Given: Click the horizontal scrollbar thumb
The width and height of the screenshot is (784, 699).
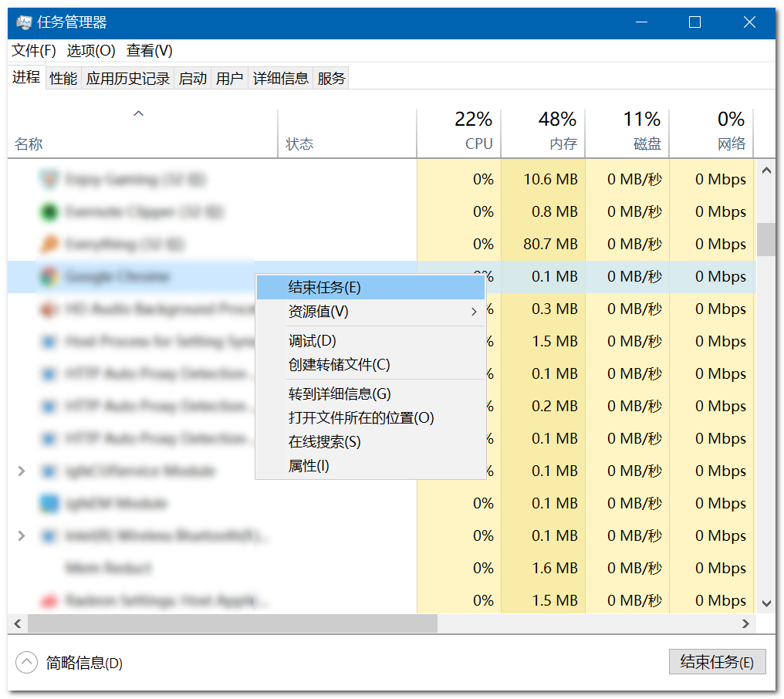Looking at the screenshot, I should [x=231, y=623].
